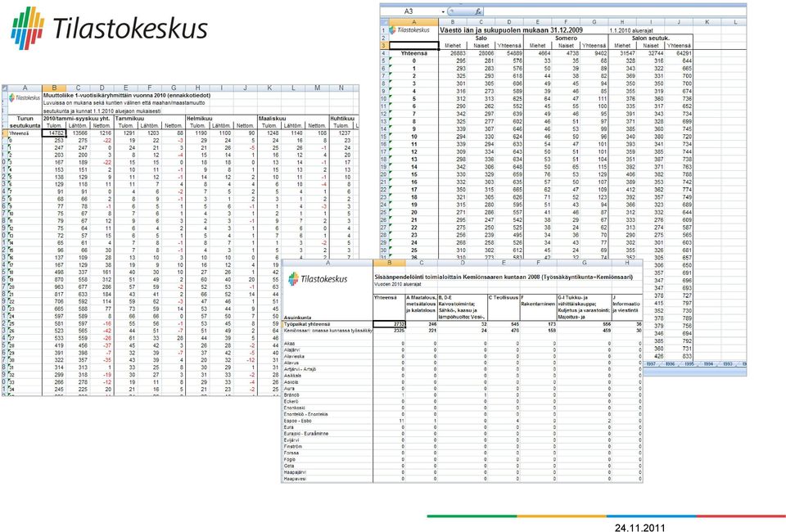The height and width of the screenshot is (532, 786).
Task: Click the 'Salo' group heading
Action: pyautogui.click(x=481, y=38)
